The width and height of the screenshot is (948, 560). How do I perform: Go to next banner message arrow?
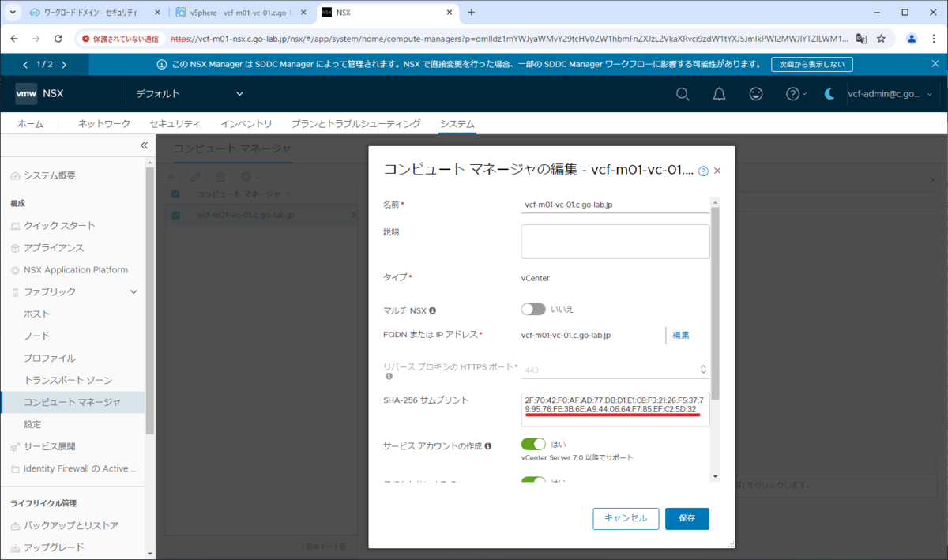(x=64, y=65)
